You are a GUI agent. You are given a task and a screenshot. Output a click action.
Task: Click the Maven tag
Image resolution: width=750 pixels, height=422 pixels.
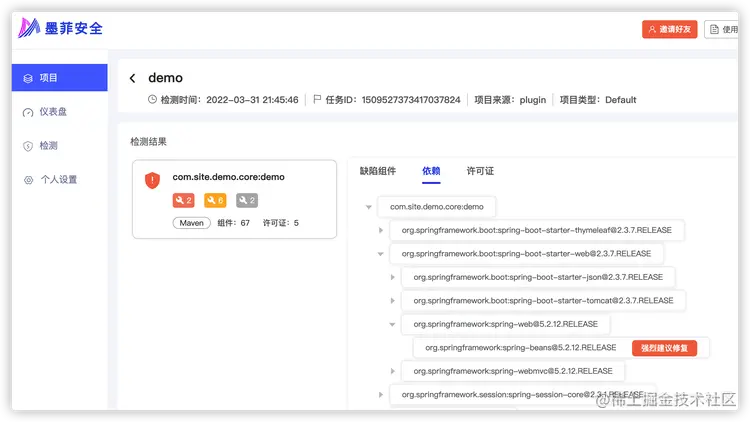(x=191, y=223)
